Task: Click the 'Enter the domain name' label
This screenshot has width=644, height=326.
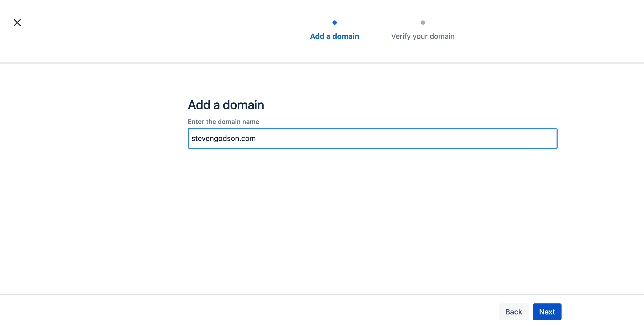Action: (223, 122)
